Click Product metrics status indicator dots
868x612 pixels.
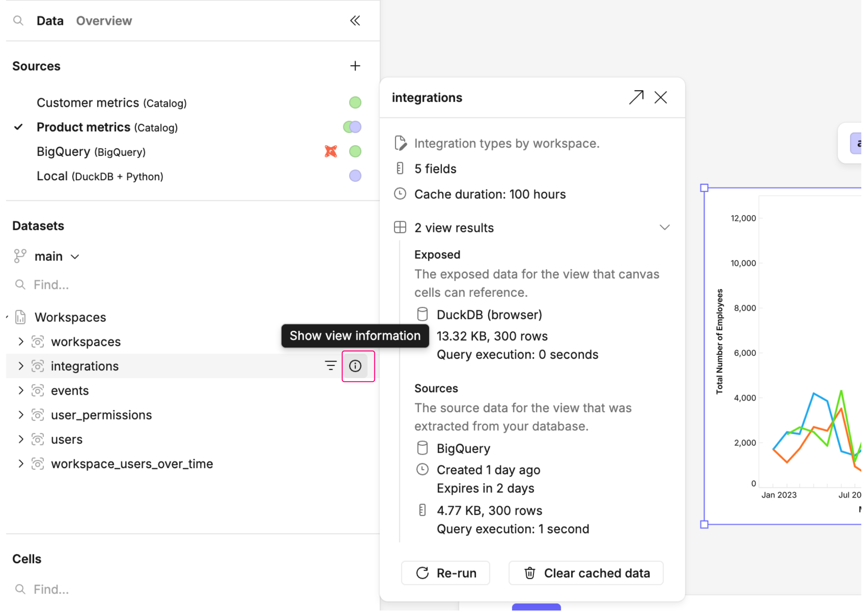click(x=352, y=127)
